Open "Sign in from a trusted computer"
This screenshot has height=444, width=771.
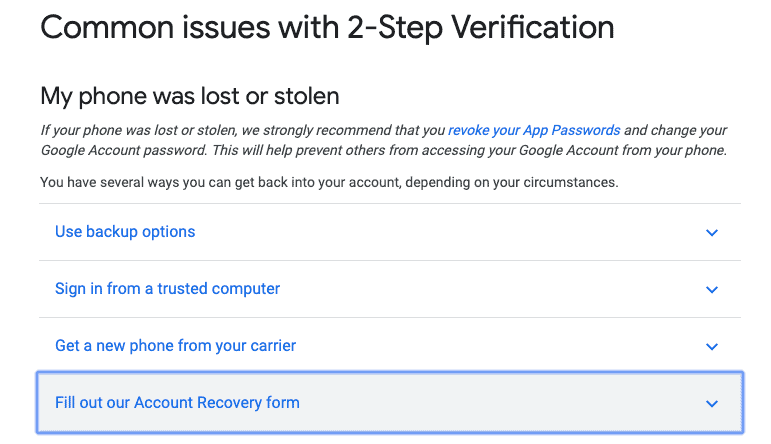167,289
